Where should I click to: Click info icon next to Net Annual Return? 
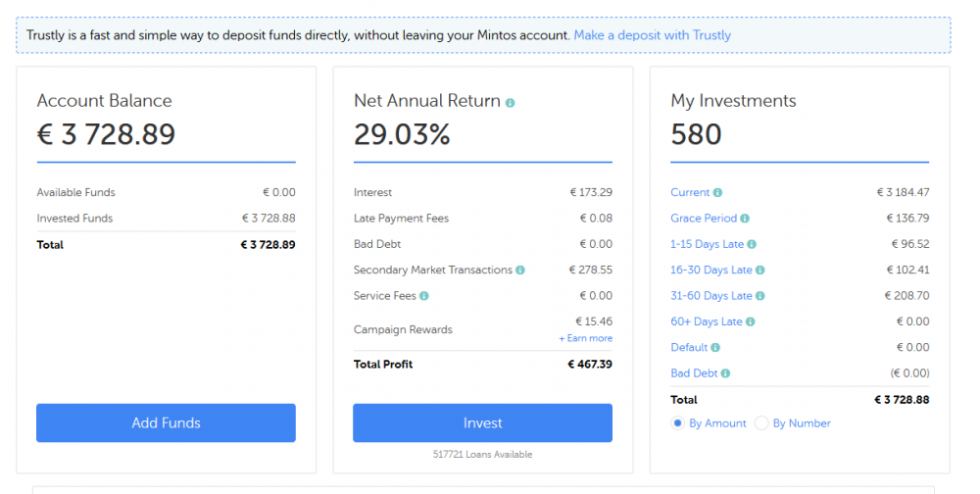(x=511, y=102)
